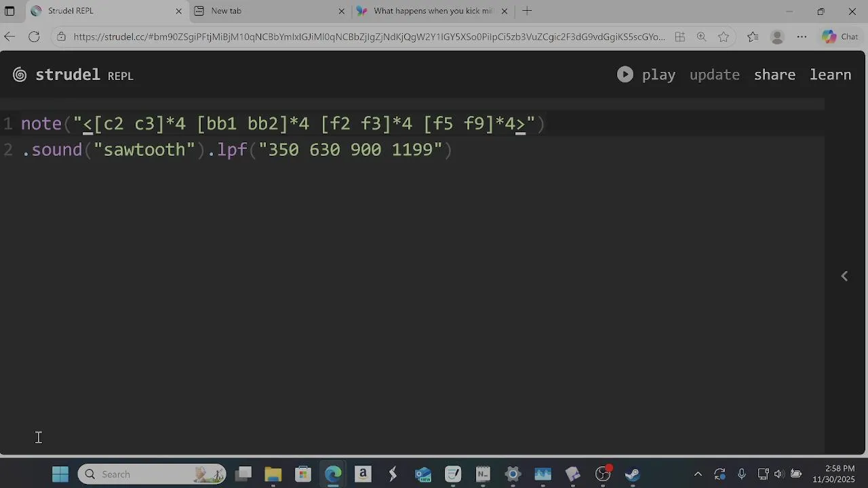Open Task View on the taskbar

pyautogui.click(x=243, y=474)
